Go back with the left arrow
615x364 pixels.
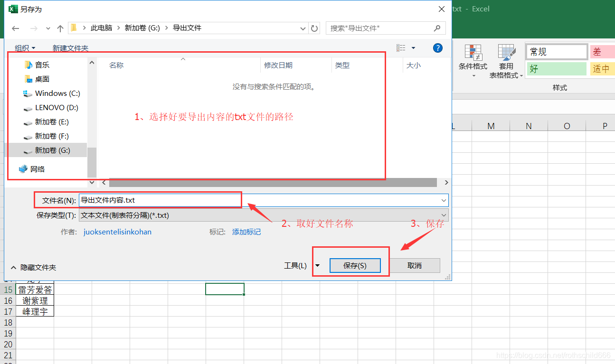click(15, 28)
